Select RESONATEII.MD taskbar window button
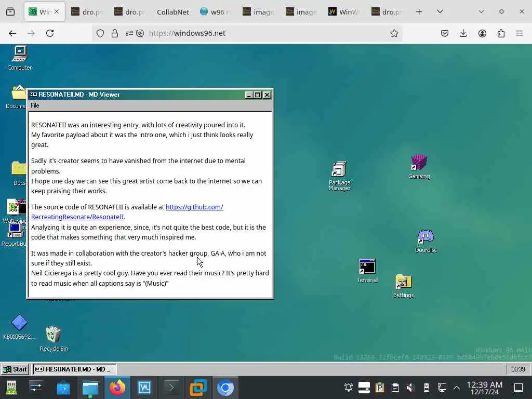The width and height of the screenshot is (532, 399). 75,369
